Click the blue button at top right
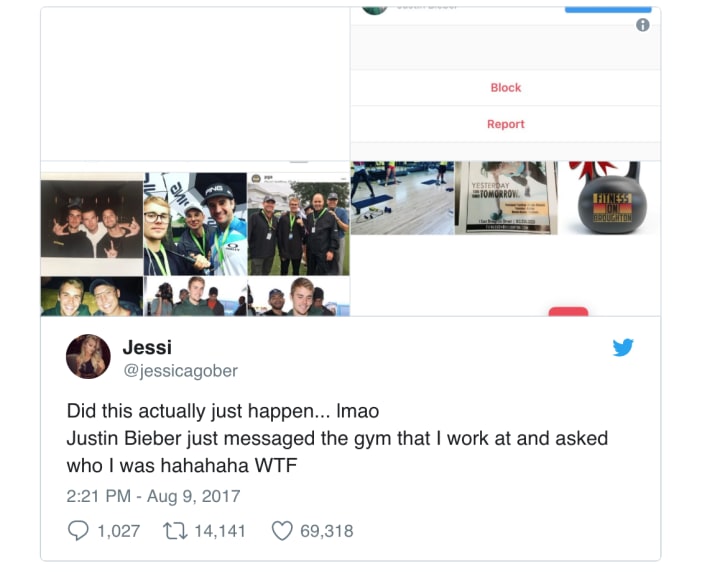Screen dimensions: 720x584 (608, 9)
